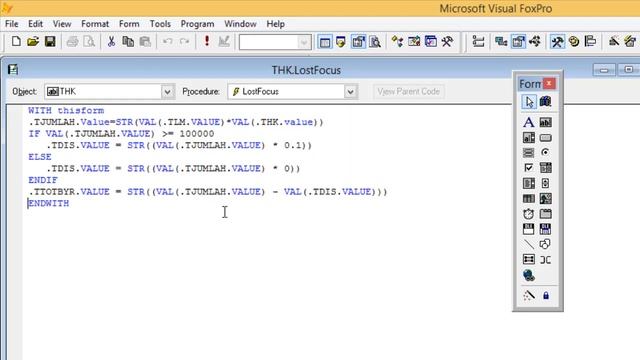Open the Help menu
640x360 pixels.
276,24
